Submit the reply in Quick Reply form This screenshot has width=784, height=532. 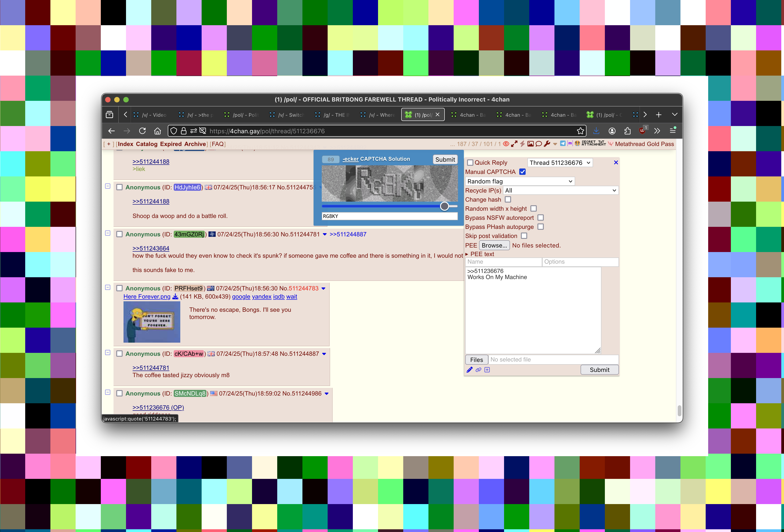point(599,370)
